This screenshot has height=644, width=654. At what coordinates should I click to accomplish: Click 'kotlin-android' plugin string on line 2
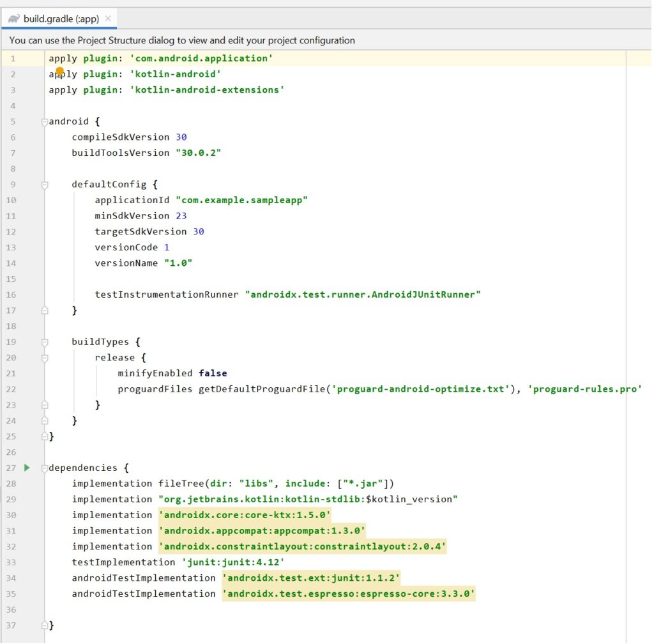point(175,74)
